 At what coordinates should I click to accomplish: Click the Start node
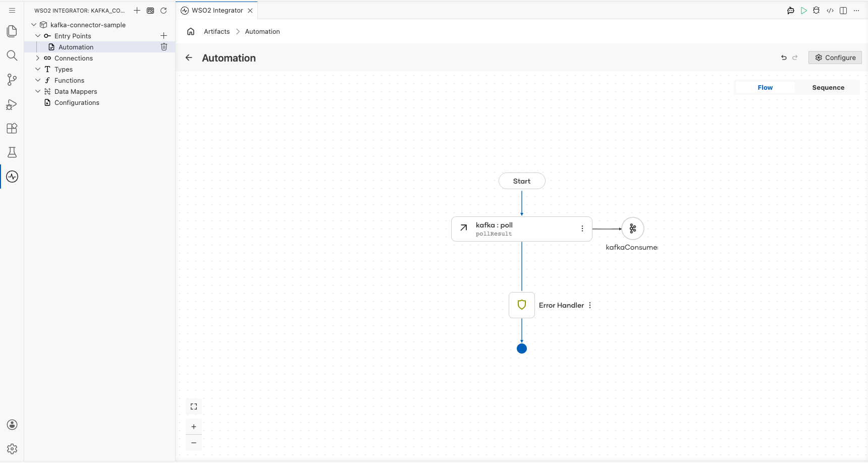(522, 181)
